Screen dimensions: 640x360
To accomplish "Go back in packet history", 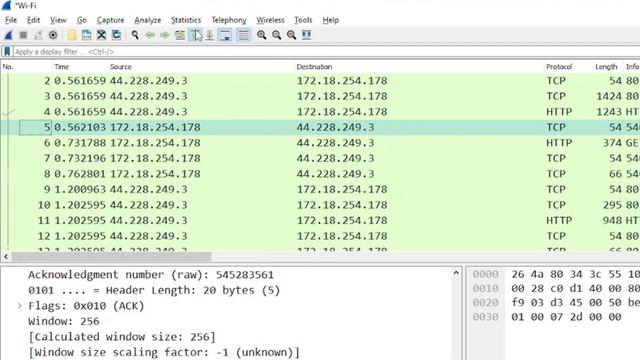I will pos(150,35).
